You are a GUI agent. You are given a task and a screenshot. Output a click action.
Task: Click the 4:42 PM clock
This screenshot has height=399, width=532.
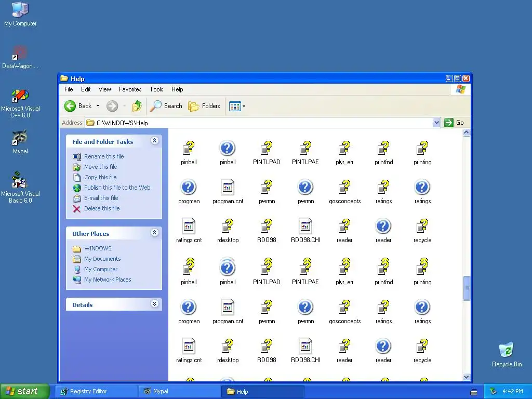[x=513, y=392]
